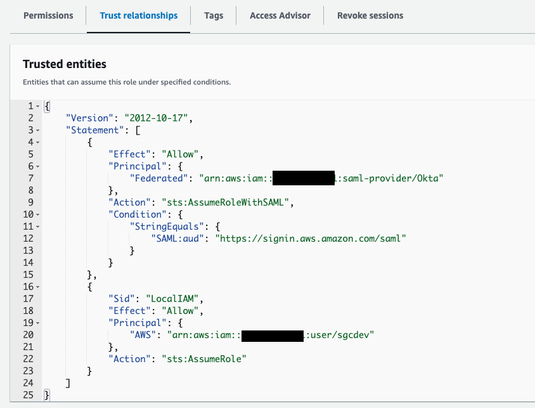Click the "SAML:aud" key

tap(177, 238)
